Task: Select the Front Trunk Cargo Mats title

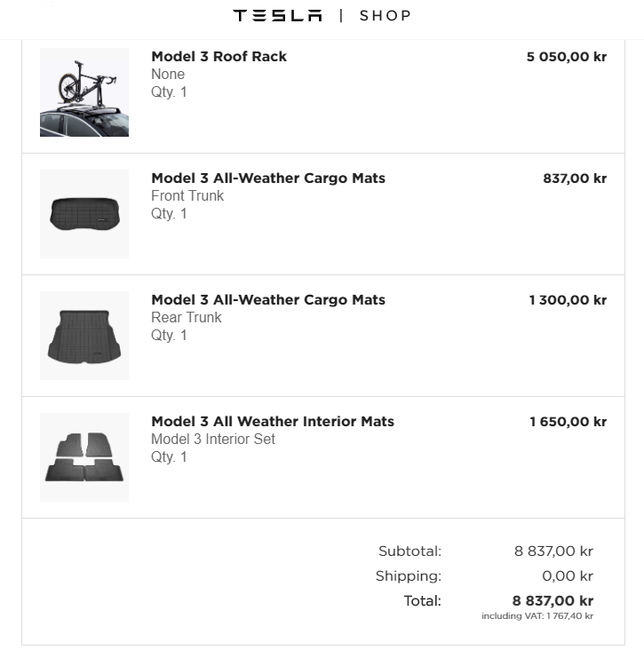Action: click(x=268, y=178)
